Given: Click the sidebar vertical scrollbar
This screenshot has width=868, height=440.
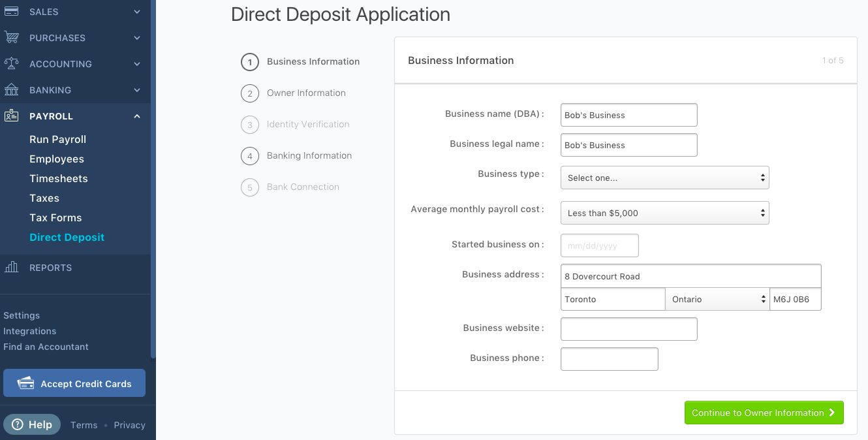Looking at the screenshot, I should coord(153,180).
